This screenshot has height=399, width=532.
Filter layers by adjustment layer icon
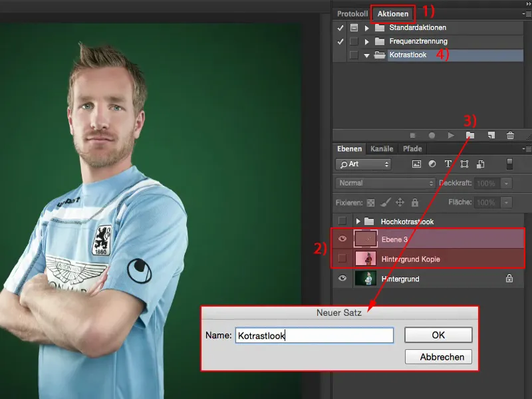432,164
